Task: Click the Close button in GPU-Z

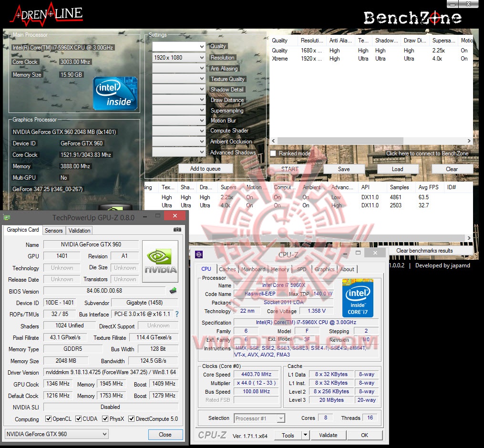Action: pyautogui.click(x=165, y=435)
